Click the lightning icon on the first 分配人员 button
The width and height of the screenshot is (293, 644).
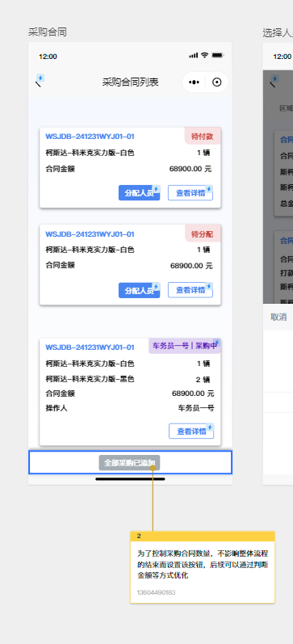pos(156,189)
